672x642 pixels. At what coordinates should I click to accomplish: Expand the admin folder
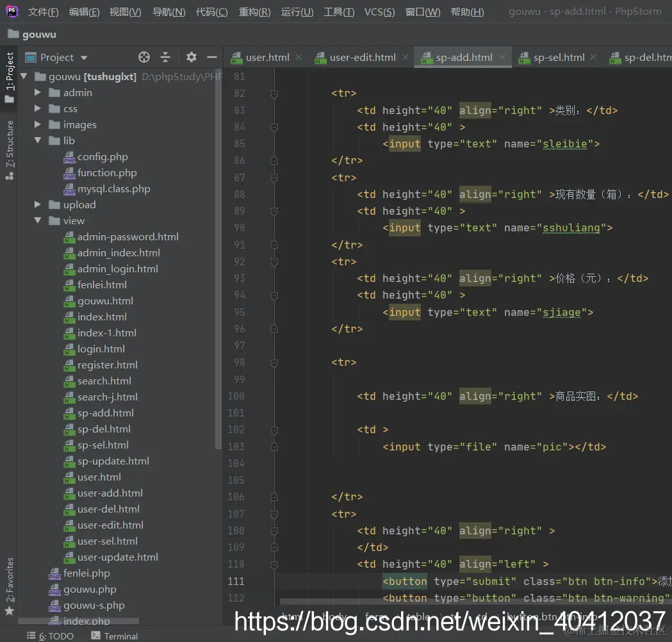(38, 92)
